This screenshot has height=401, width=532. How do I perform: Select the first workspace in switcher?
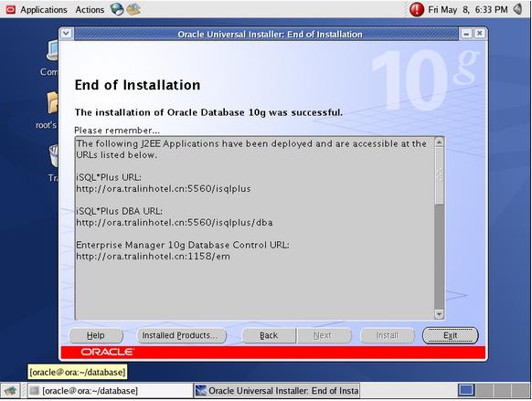coord(466,390)
